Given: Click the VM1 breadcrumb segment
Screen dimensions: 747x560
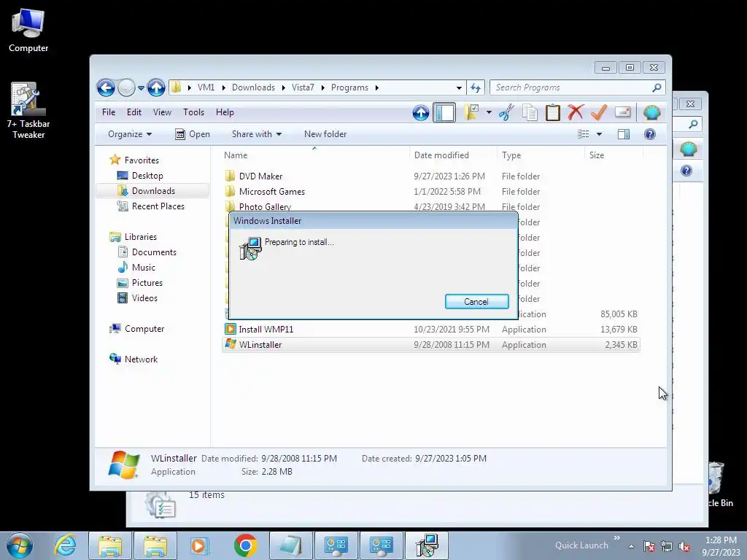Looking at the screenshot, I should tap(206, 87).
